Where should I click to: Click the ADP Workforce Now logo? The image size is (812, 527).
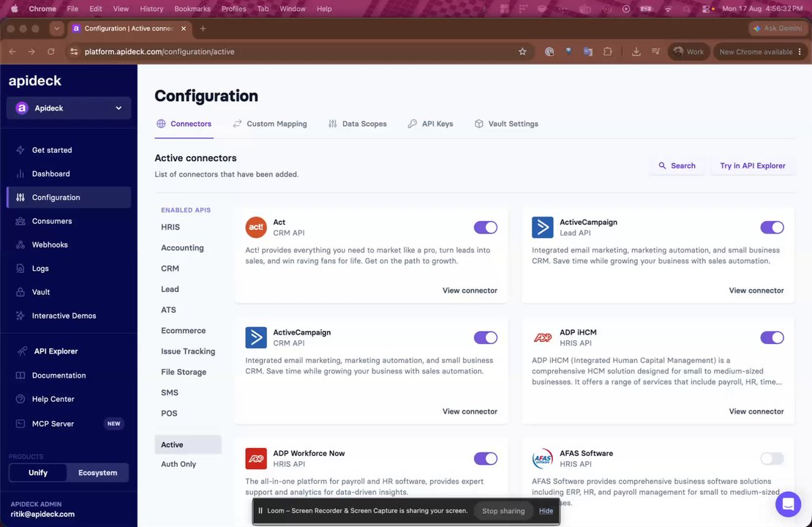coord(256,459)
